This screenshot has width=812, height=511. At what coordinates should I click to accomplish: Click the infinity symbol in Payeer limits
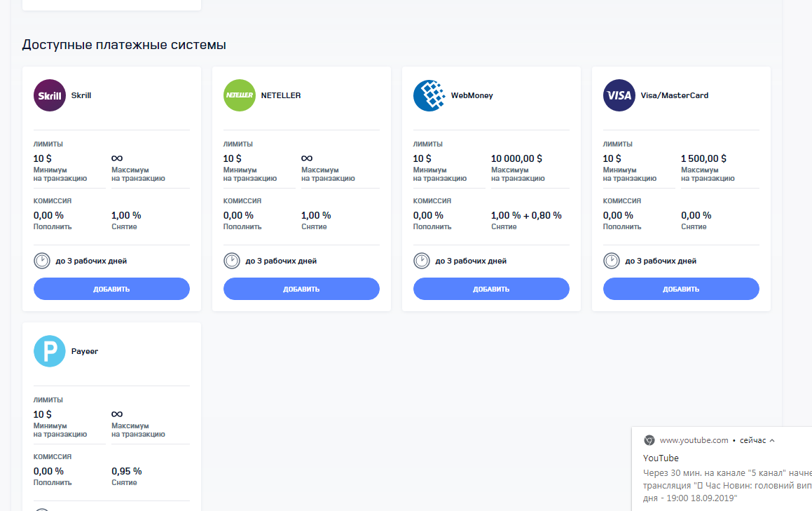(x=117, y=414)
